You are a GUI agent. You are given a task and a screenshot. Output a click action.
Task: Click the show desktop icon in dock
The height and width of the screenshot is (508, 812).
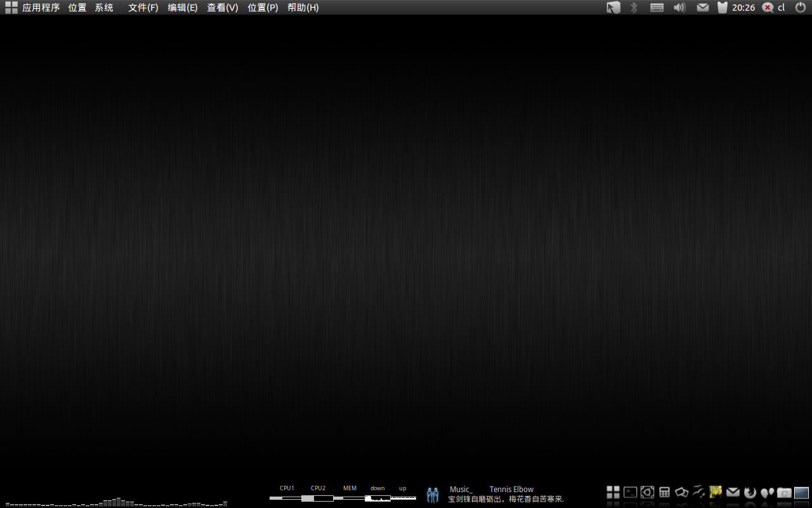tap(802, 493)
